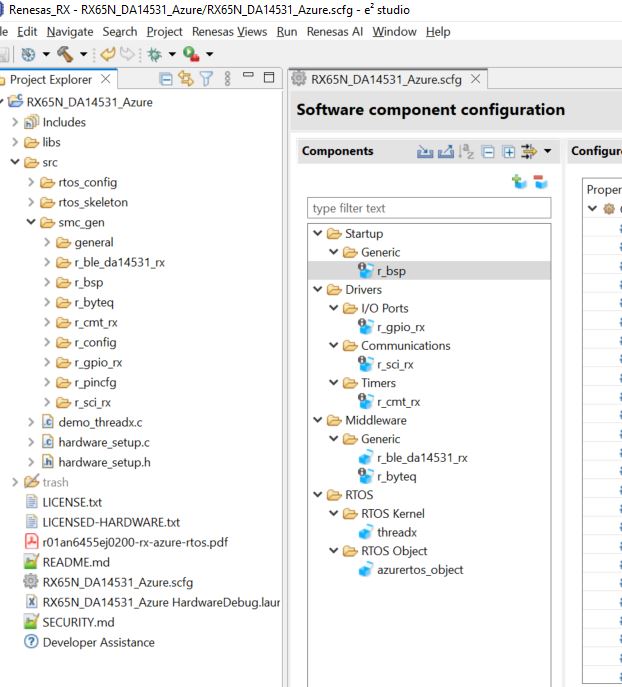Click the Import configuration icon in the Components header

(x=424, y=152)
